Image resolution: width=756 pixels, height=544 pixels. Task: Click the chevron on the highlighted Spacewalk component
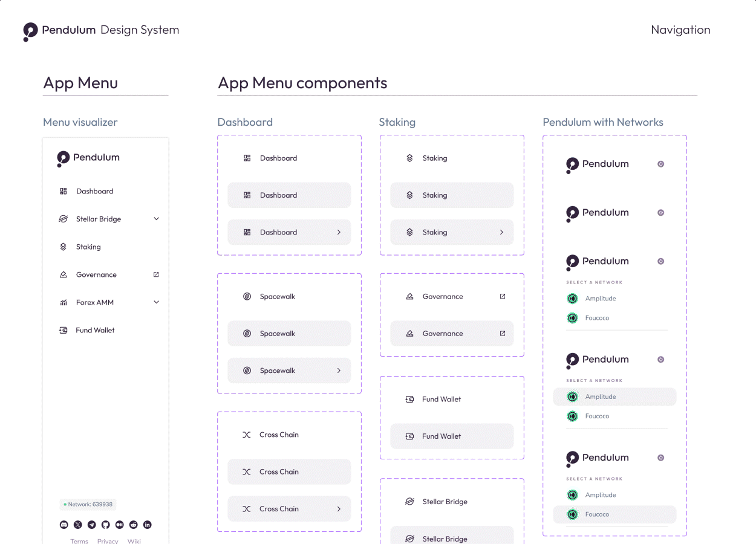[339, 371]
